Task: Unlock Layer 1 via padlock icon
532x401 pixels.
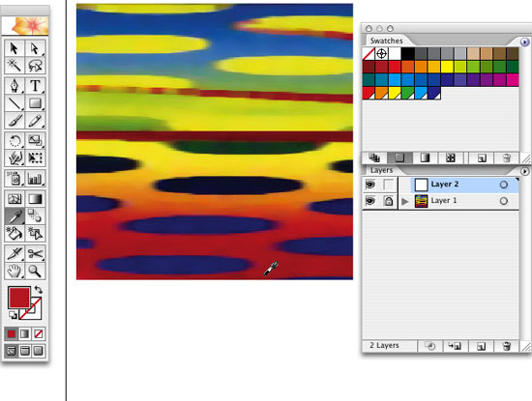Action: 389,201
